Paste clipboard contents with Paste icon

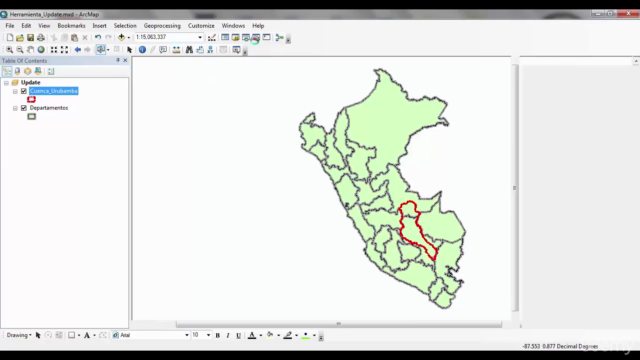click(x=74, y=38)
